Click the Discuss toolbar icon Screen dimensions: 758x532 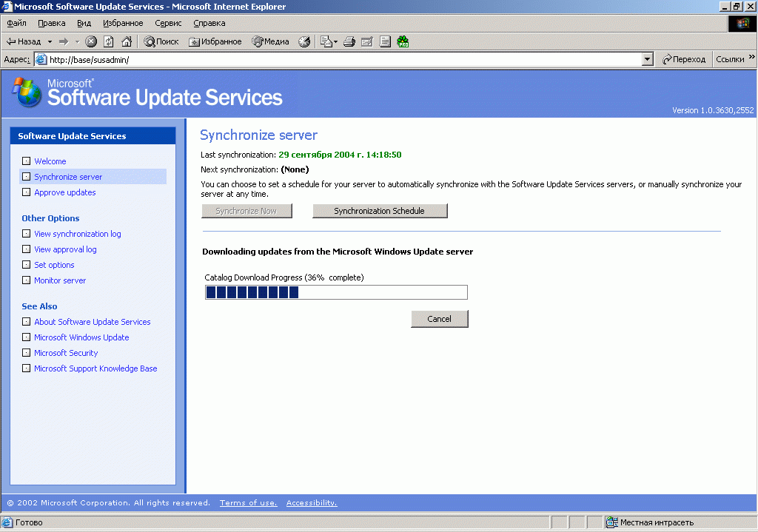(385, 41)
